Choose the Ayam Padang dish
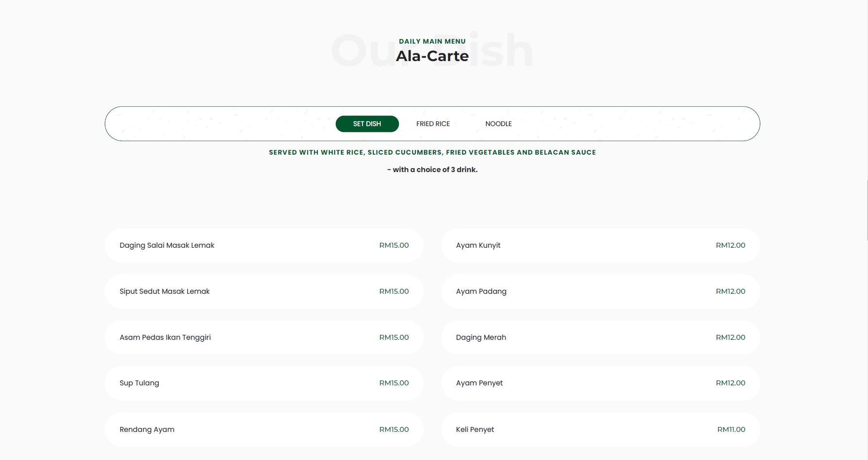Image resolution: width=868 pixels, height=460 pixels. click(481, 291)
